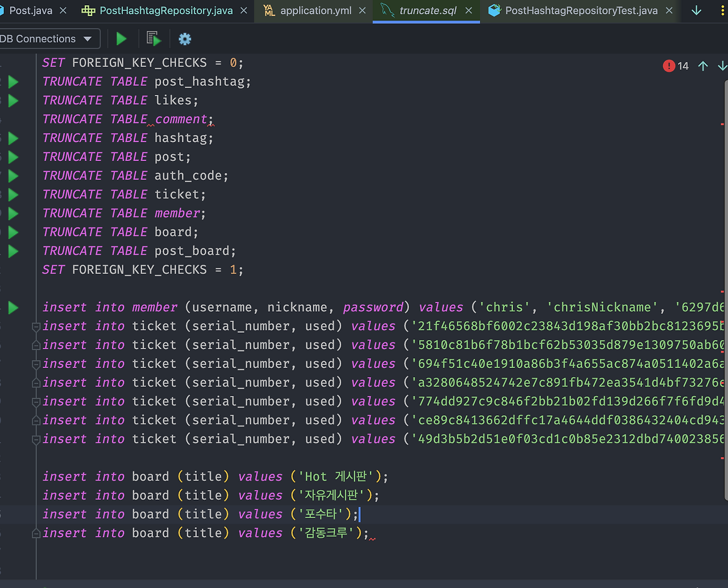728x588 pixels.
Task: Fold the first insert into ticket line
Action: pyautogui.click(x=36, y=326)
